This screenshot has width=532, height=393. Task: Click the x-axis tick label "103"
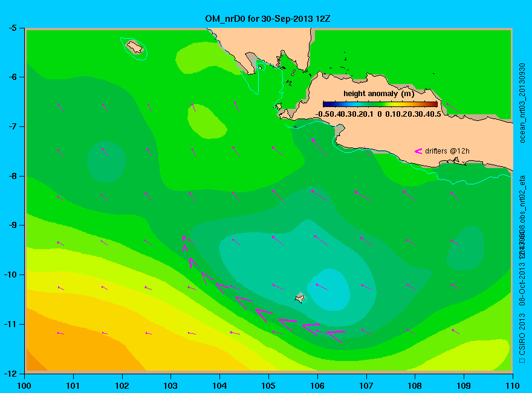(170, 386)
